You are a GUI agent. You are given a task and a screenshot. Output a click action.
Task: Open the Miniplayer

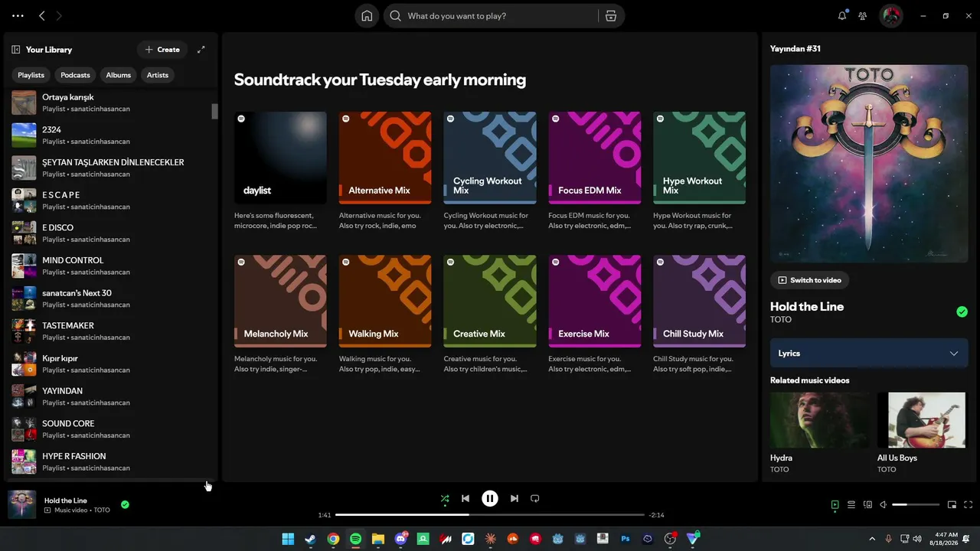click(x=952, y=504)
